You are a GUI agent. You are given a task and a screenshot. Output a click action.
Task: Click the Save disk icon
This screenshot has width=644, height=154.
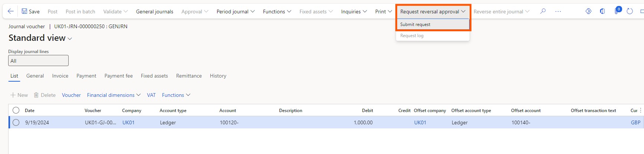point(24,12)
